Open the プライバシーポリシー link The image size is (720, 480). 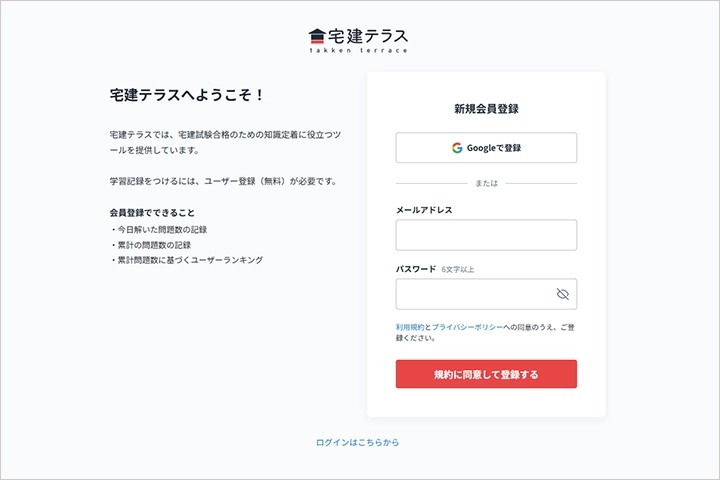pos(467,327)
